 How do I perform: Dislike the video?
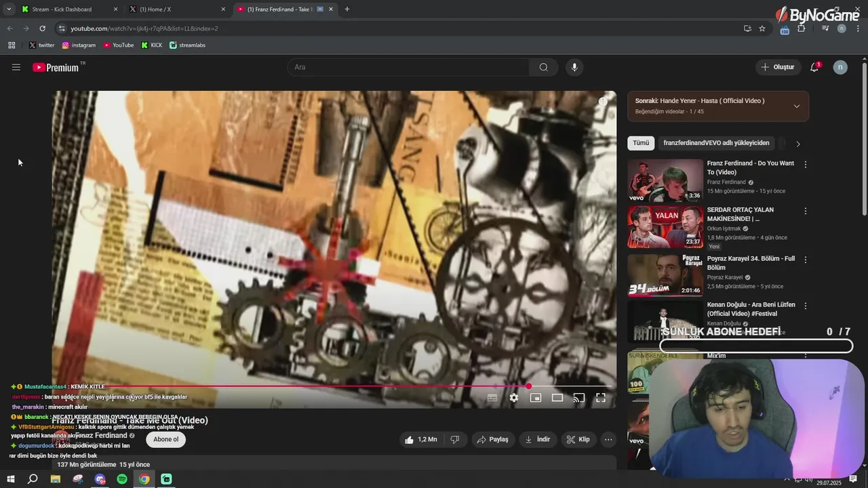[x=455, y=439]
